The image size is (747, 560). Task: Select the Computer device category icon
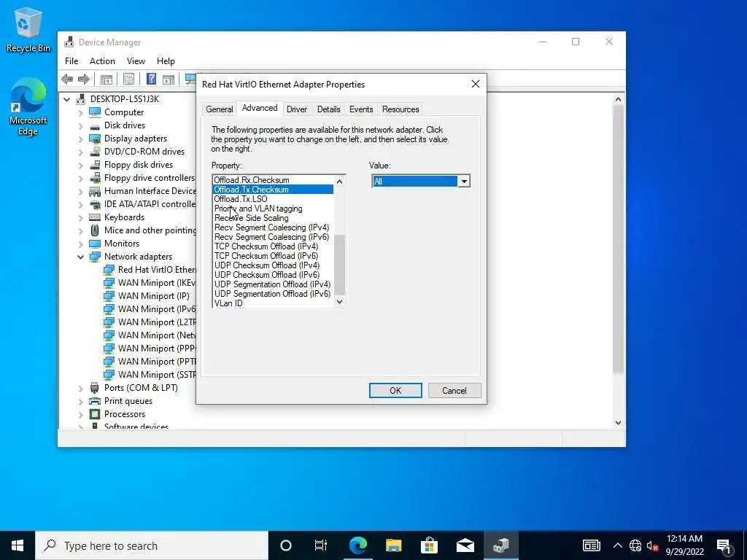96,112
